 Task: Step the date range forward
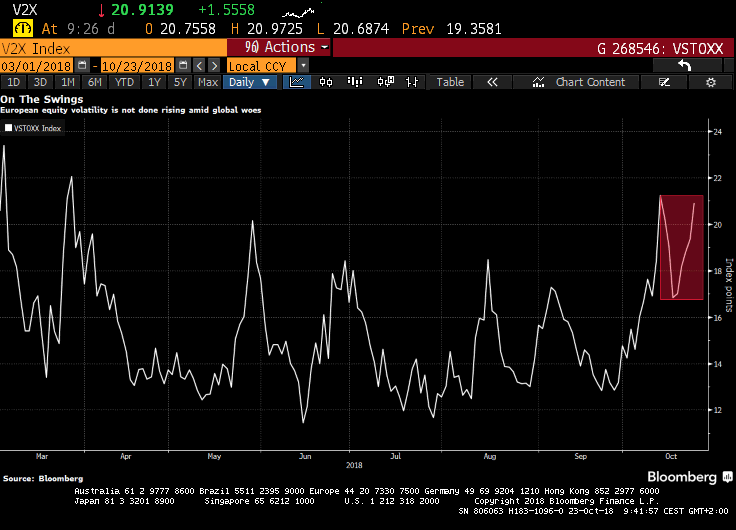(x=214, y=65)
